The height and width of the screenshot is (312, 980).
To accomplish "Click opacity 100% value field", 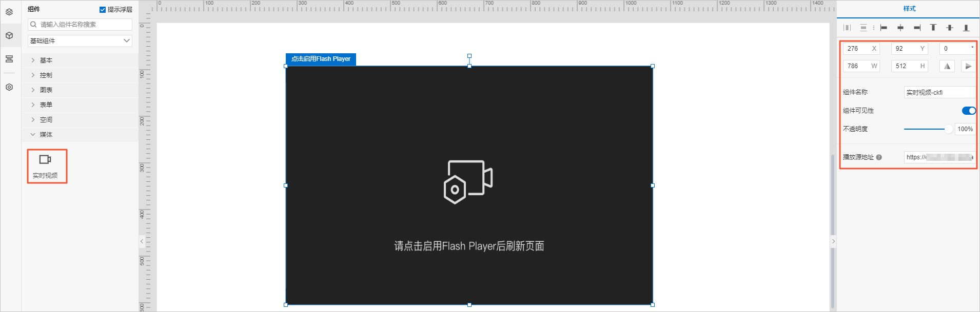I will point(965,129).
